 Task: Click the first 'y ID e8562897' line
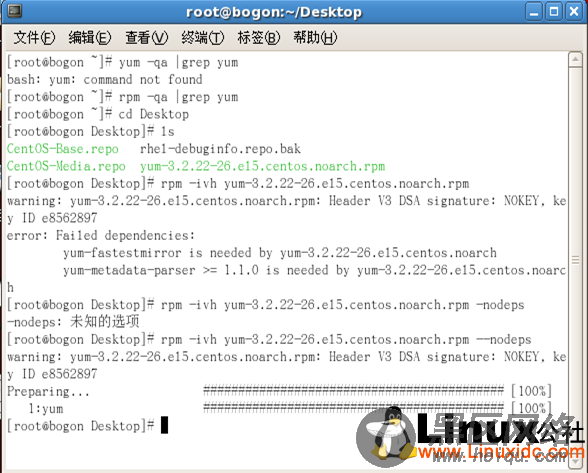52,218
